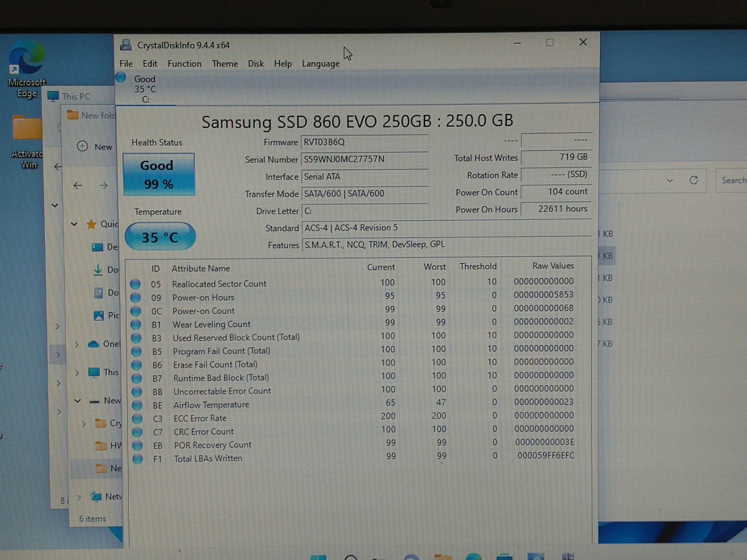Click the CrystalDiskInfo title bar icon

(x=126, y=45)
